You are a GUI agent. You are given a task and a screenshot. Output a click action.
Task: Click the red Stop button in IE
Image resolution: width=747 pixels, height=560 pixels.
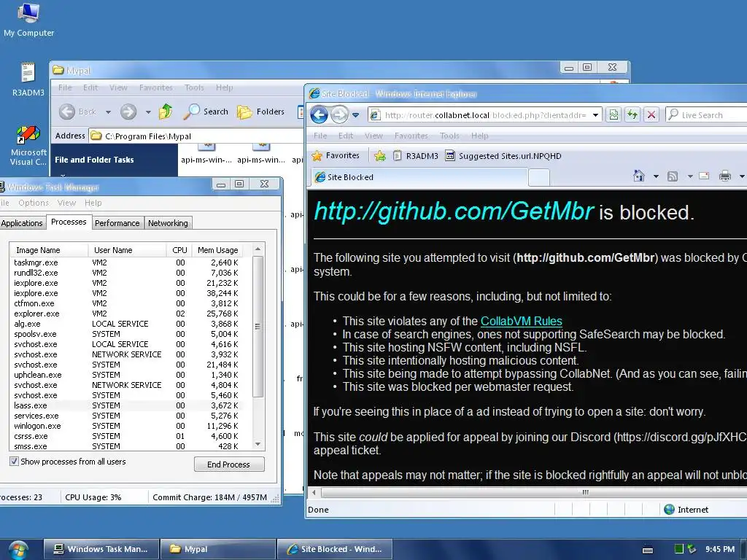coord(651,114)
